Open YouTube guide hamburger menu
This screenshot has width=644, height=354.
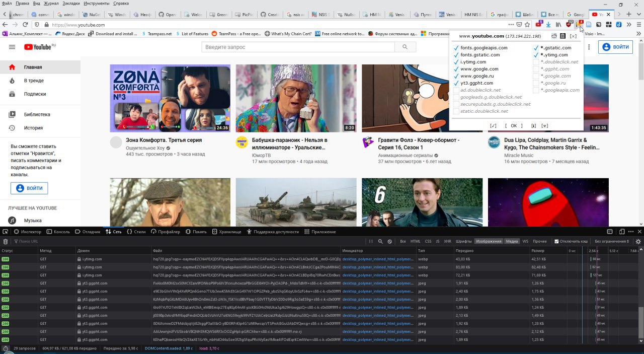12,47
